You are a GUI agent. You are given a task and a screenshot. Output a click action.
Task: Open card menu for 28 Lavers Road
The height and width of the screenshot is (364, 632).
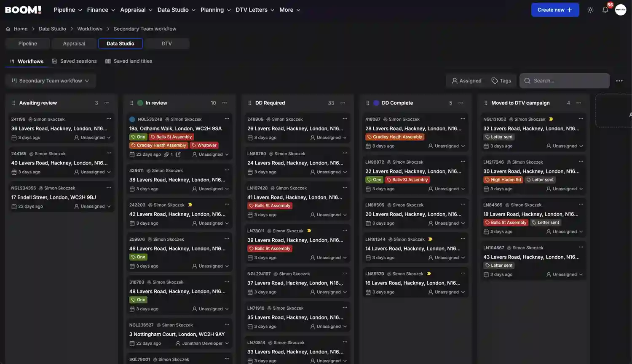463,119
